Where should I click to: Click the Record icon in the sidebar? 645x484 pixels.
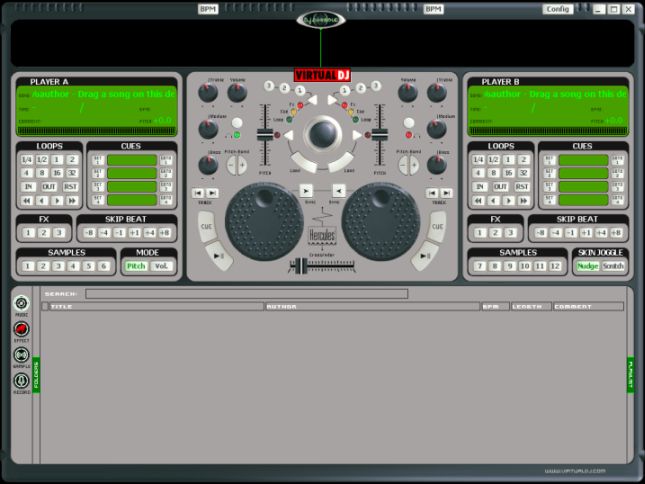(21, 381)
